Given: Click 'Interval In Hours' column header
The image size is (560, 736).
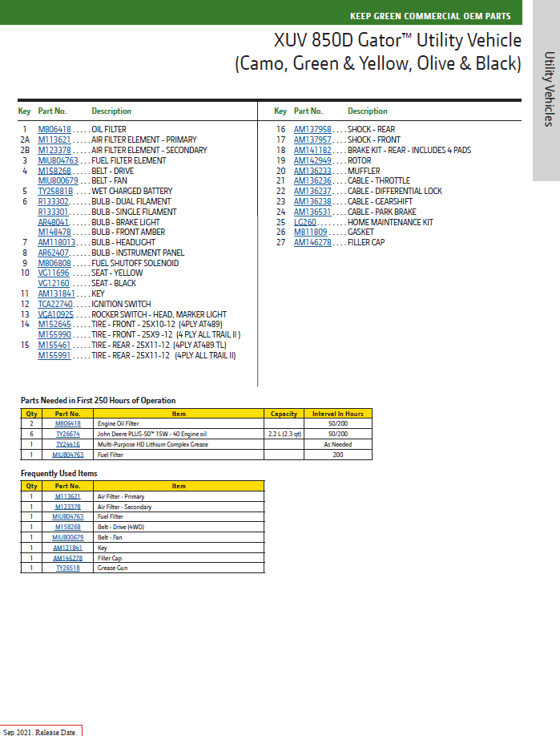Looking at the screenshot, I should tap(338, 414).
